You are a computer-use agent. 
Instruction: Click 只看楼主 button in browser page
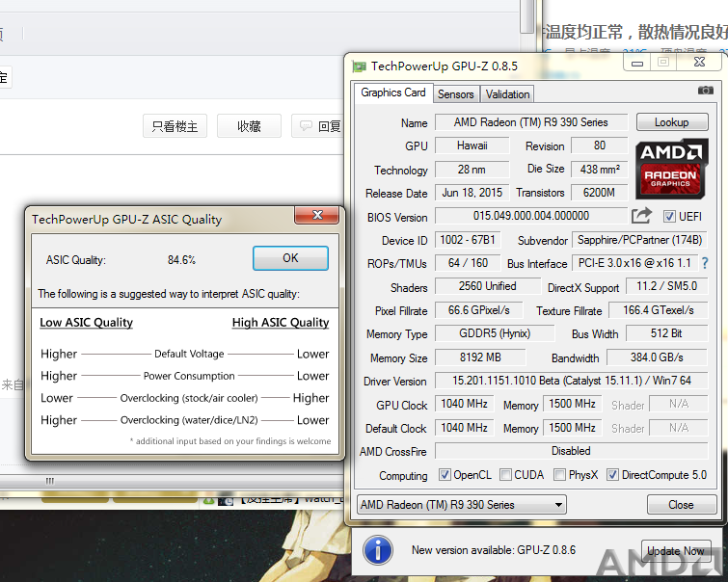pyautogui.click(x=175, y=126)
